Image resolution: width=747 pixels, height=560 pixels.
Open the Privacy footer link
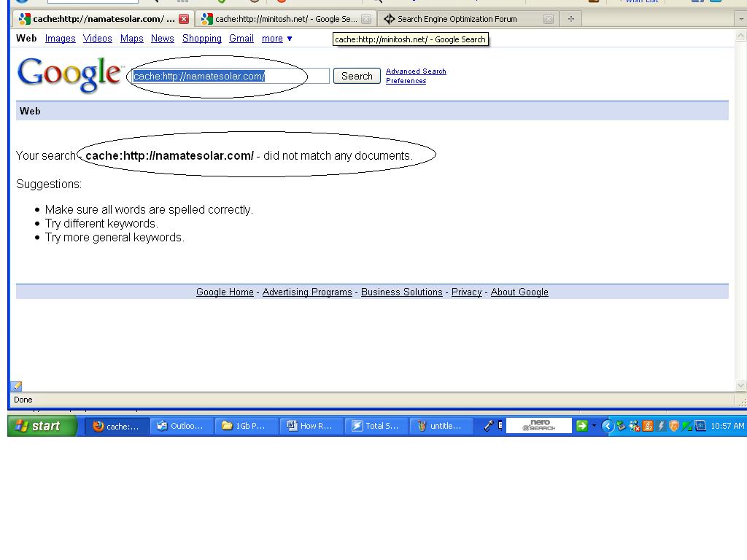point(466,292)
